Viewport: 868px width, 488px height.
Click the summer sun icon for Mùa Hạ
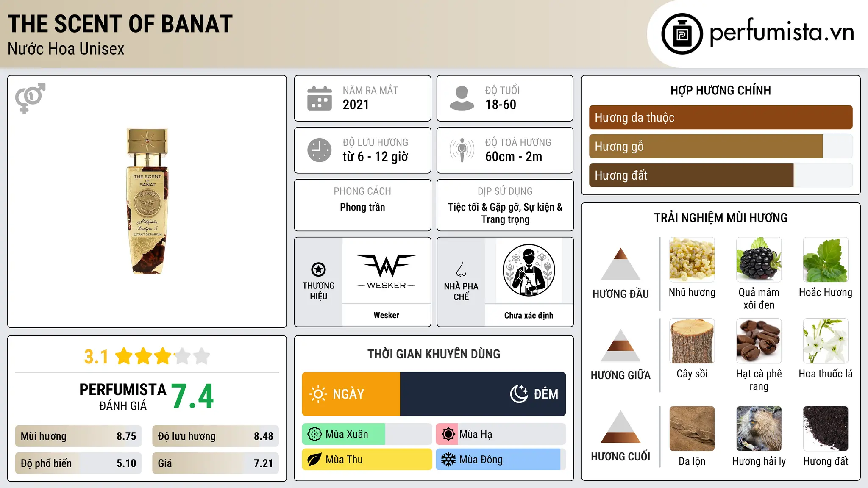tap(448, 434)
